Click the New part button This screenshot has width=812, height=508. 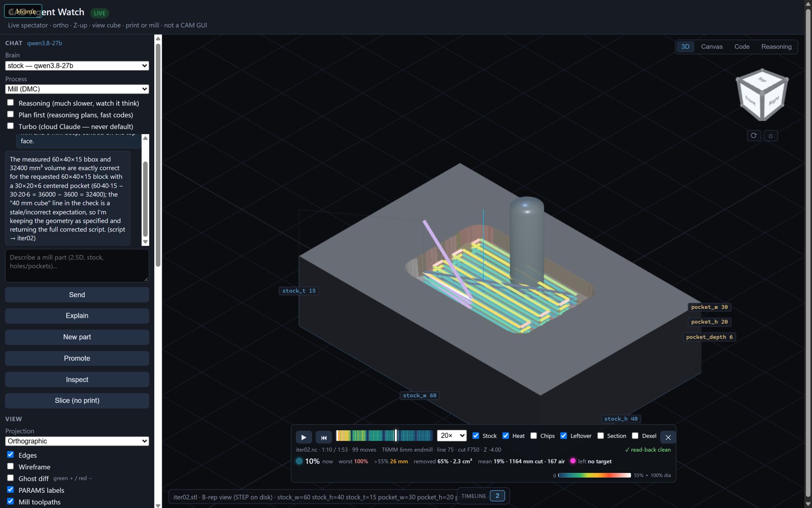pos(77,337)
